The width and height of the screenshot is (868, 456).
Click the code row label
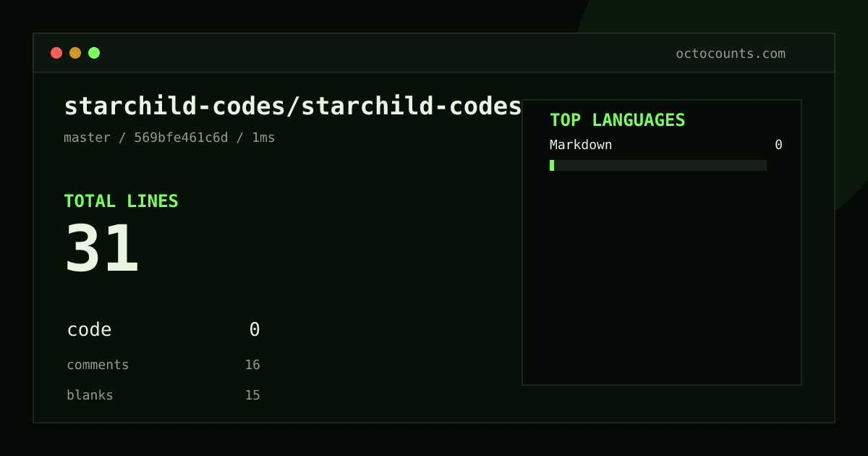click(89, 330)
